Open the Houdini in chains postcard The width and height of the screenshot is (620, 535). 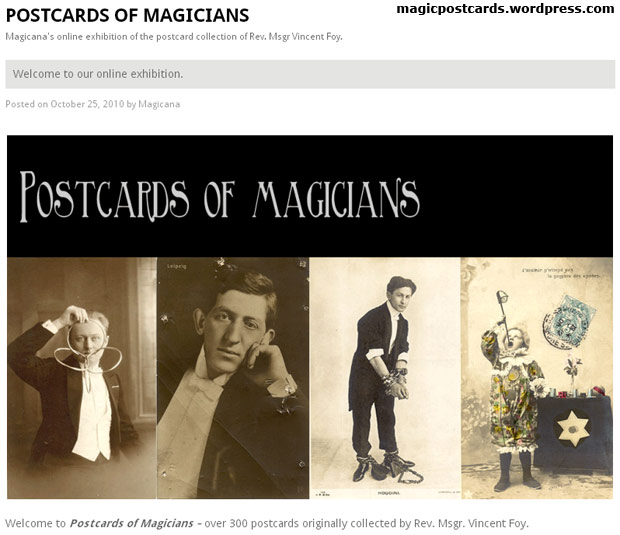pos(385,378)
